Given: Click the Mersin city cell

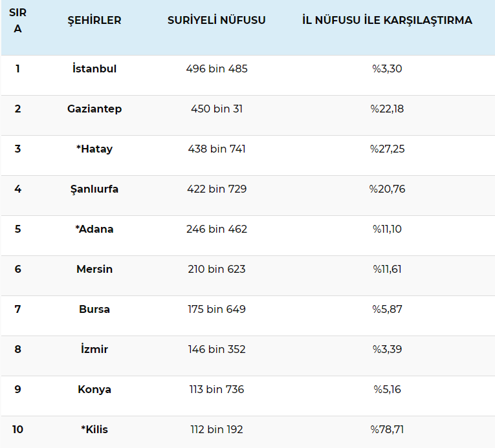Looking at the screenshot, I should (94, 269).
